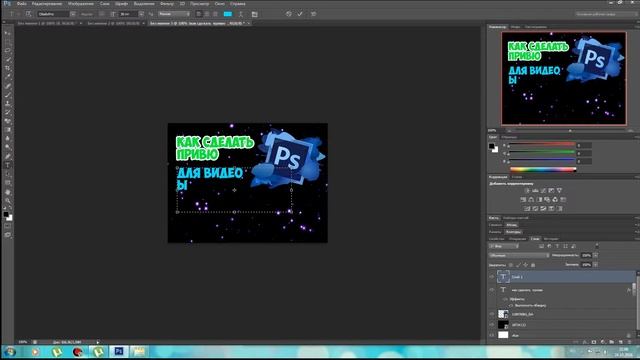The image size is (640, 360).
Task: Commit the text edit with checkmark
Action: pos(300,14)
